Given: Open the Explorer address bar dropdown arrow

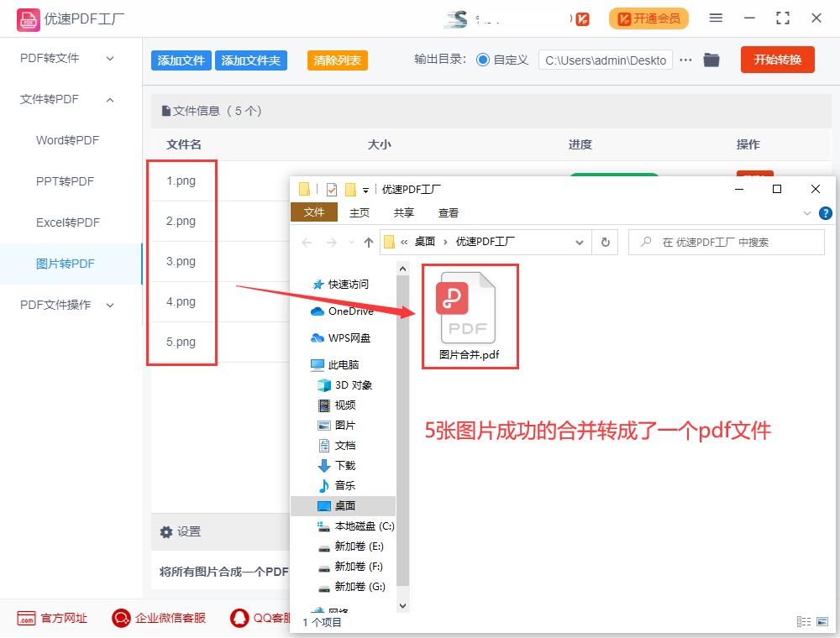Looking at the screenshot, I should [579, 241].
